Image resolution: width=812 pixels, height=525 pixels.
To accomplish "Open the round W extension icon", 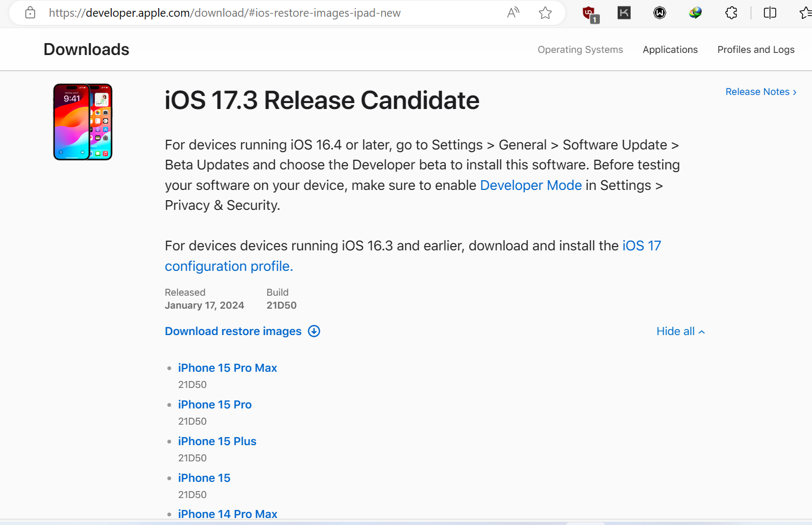I will coord(660,13).
